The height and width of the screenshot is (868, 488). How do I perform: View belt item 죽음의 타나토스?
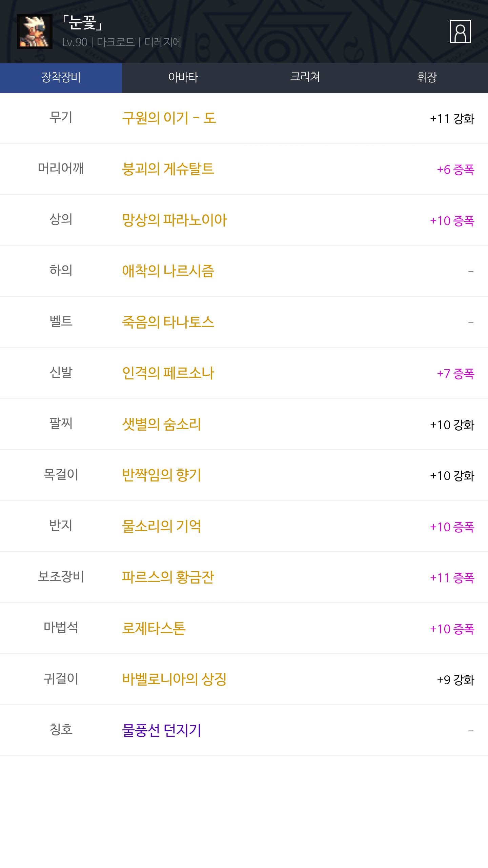point(168,322)
